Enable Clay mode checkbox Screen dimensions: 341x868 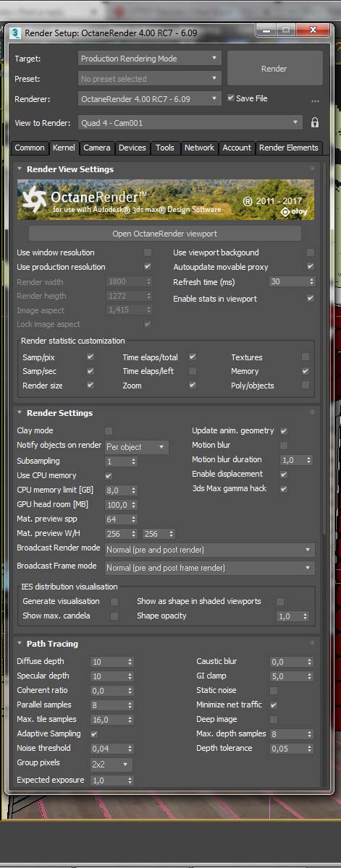tap(109, 431)
